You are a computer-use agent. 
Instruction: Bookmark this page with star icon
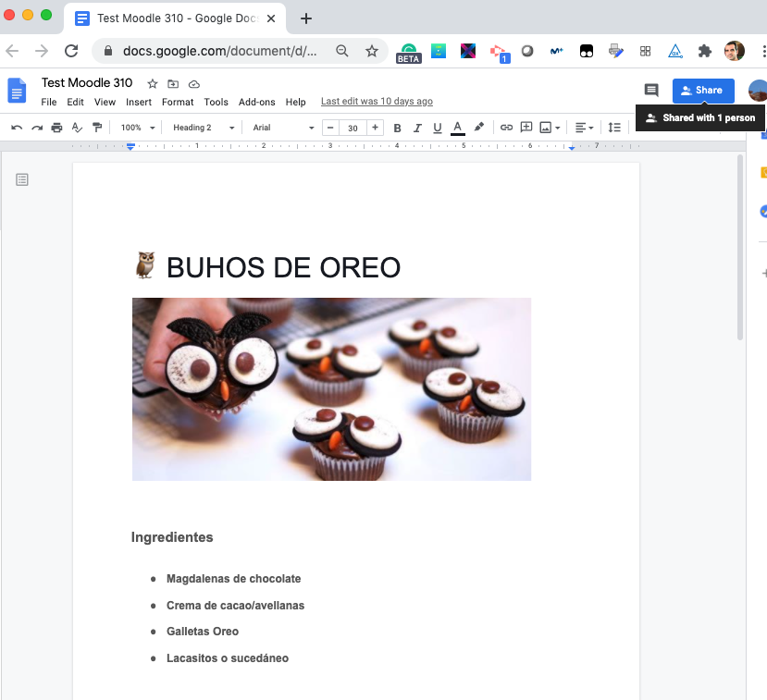pyautogui.click(x=372, y=51)
